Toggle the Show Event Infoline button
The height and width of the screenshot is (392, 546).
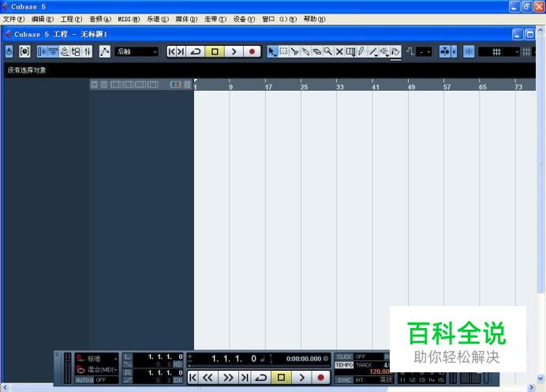pos(53,51)
